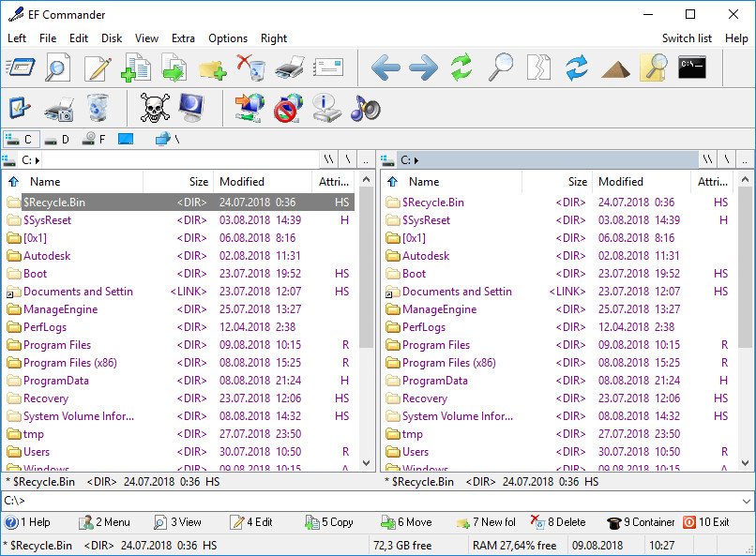The image size is (756, 556).
Task: Open the Extra menu
Action: tap(183, 38)
